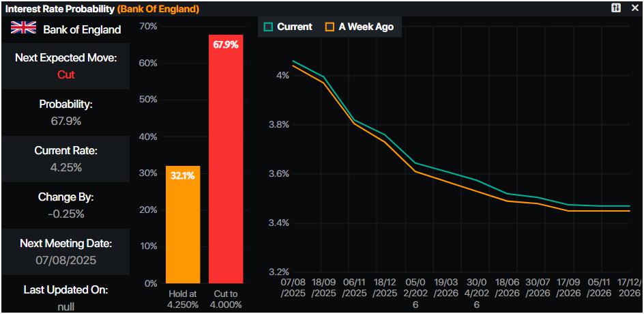Viewport: 644px width, 314px height.
Task: Click the 70% bar chart axis tick
Action: click(x=149, y=27)
